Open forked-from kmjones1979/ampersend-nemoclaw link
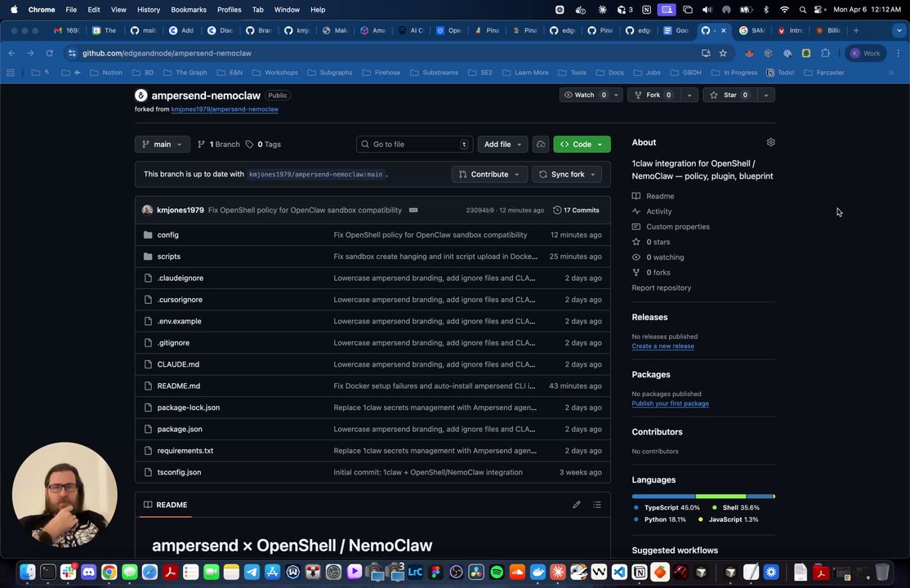Image resolution: width=910 pixels, height=588 pixels. [225, 109]
